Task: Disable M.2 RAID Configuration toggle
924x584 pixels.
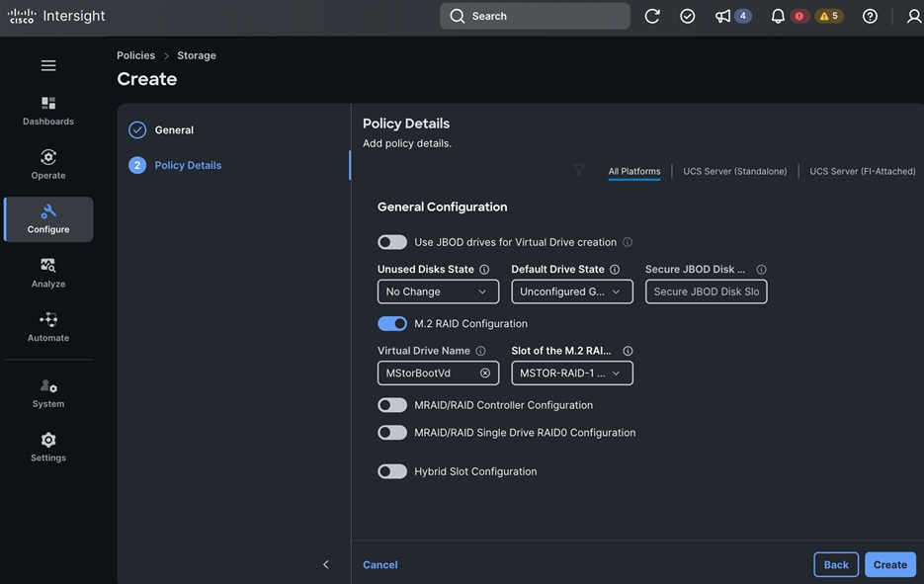Action: (x=392, y=323)
